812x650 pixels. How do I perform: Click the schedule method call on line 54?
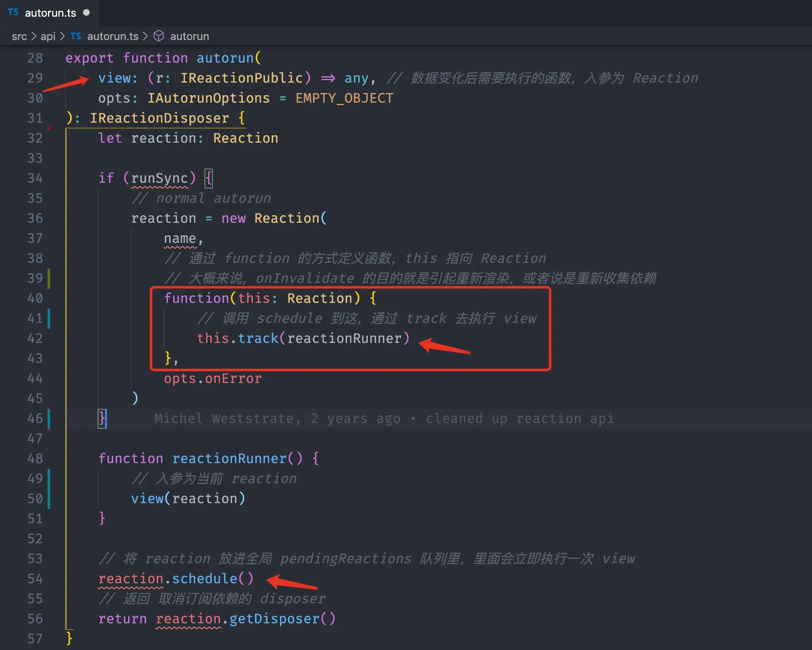(x=204, y=579)
